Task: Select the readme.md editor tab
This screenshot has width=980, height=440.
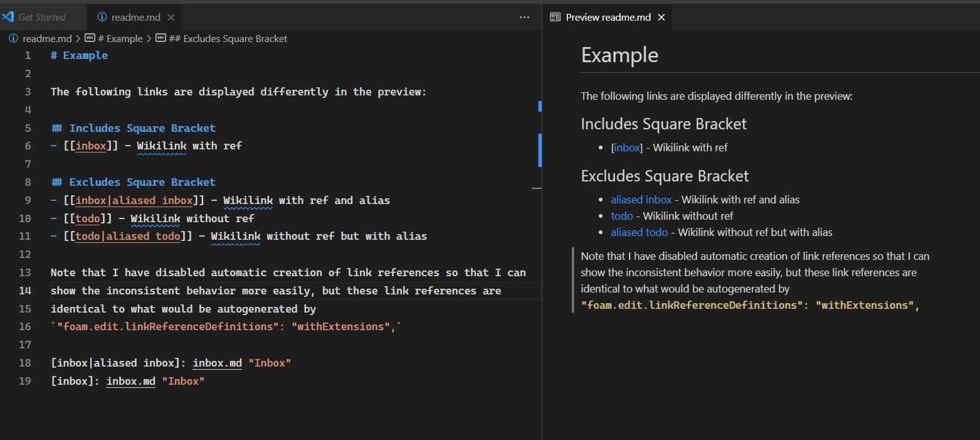Action: click(x=135, y=18)
